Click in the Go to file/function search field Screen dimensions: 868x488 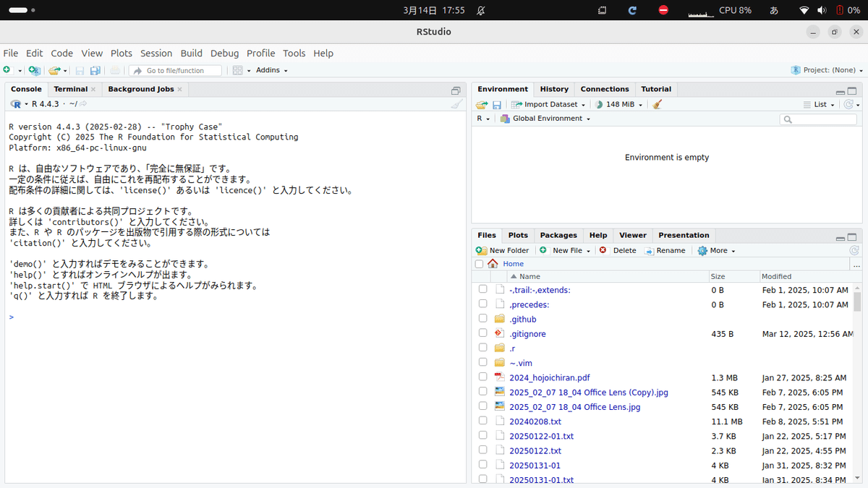(176, 70)
